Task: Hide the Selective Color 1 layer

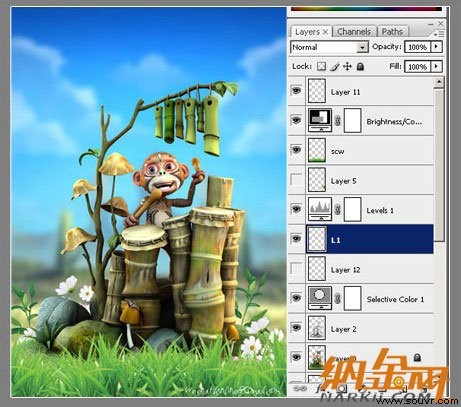Action: tap(296, 298)
